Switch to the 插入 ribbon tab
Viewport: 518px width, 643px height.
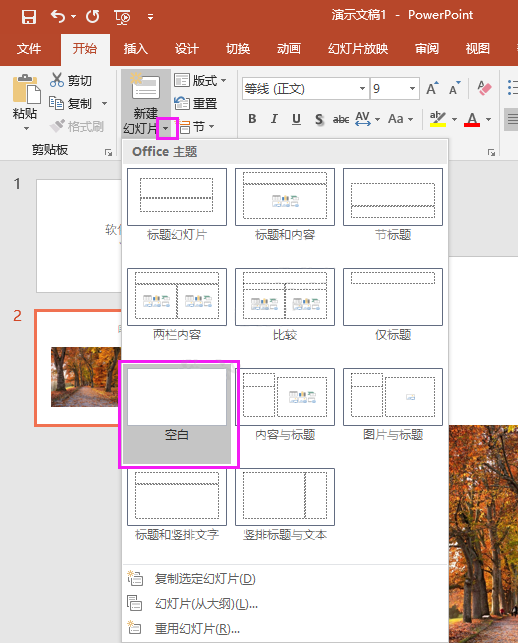tap(136, 49)
